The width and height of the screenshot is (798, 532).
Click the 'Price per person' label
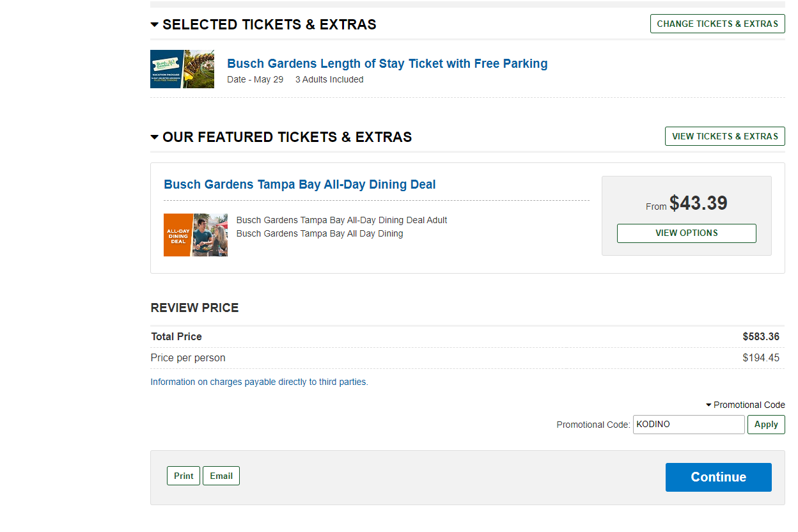coord(188,358)
